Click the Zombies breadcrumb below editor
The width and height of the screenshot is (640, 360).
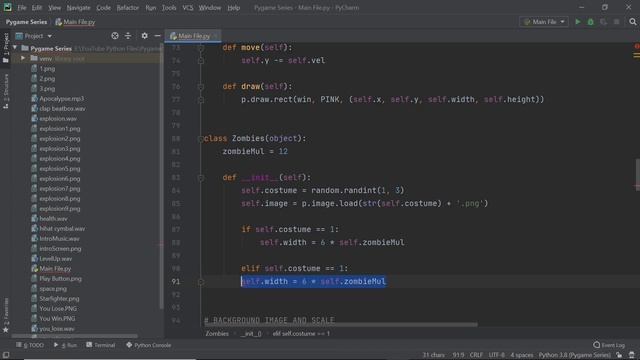click(217, 333)
